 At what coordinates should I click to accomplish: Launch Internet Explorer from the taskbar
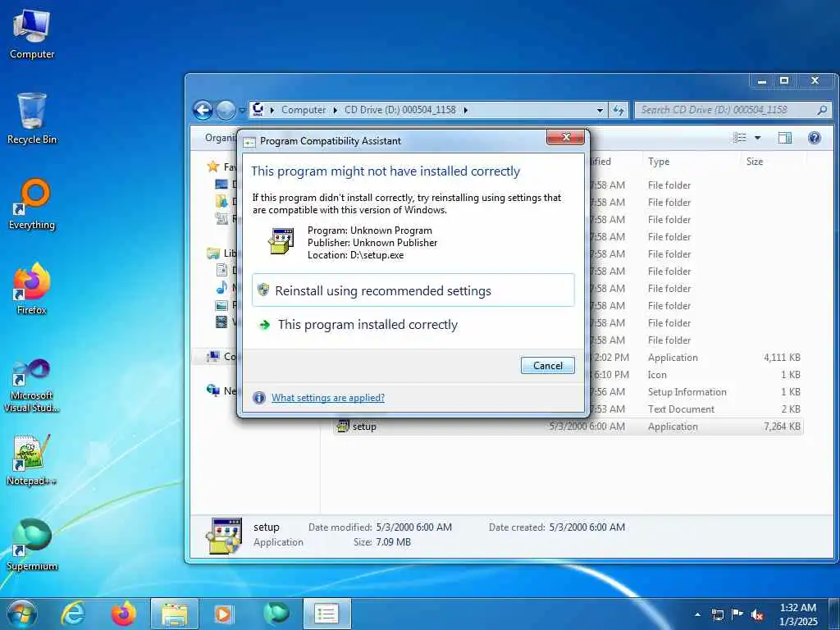pyautogui.click(x=73, y=614)
